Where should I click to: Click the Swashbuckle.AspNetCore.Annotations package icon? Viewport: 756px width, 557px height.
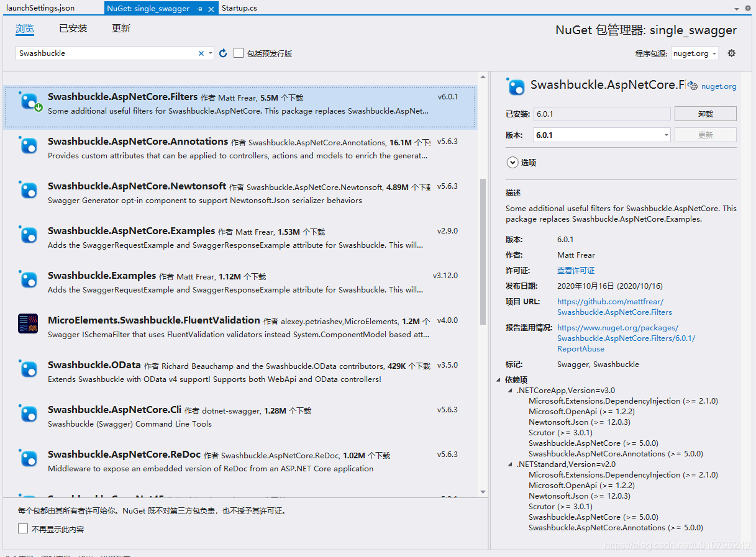28,145
